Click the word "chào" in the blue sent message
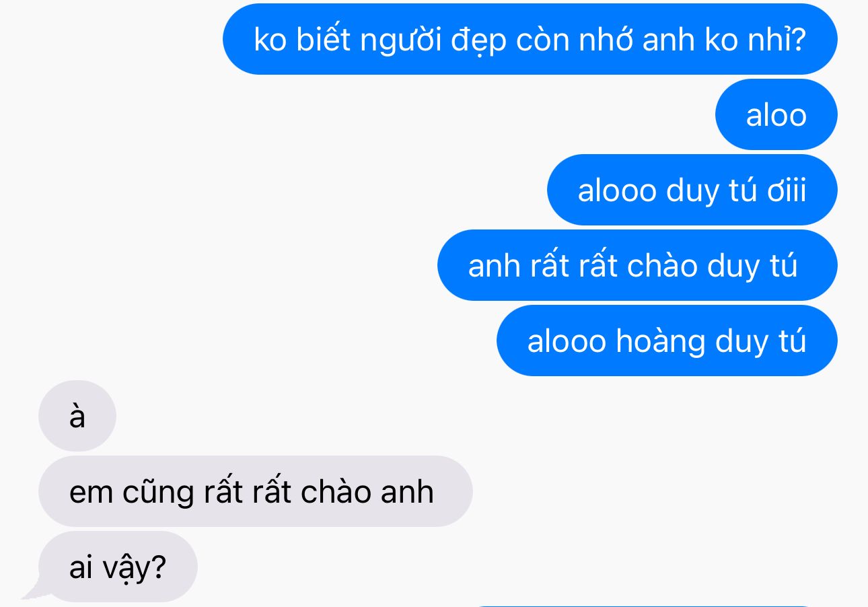 point(662,266)
